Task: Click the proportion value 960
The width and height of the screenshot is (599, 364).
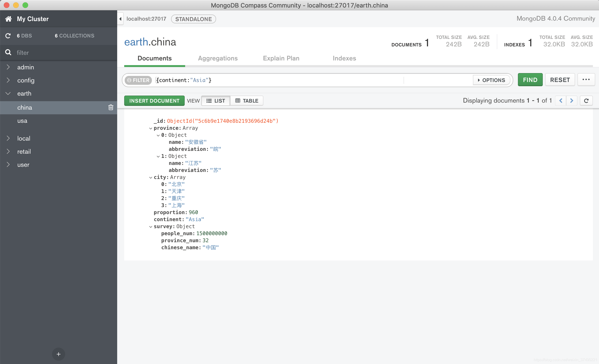Action: pos(193,212)
